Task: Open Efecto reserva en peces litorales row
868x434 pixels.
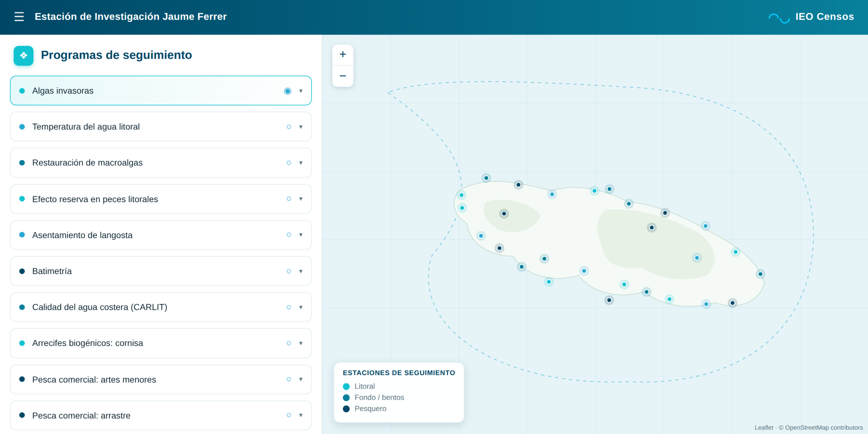Action: [161, 199]
